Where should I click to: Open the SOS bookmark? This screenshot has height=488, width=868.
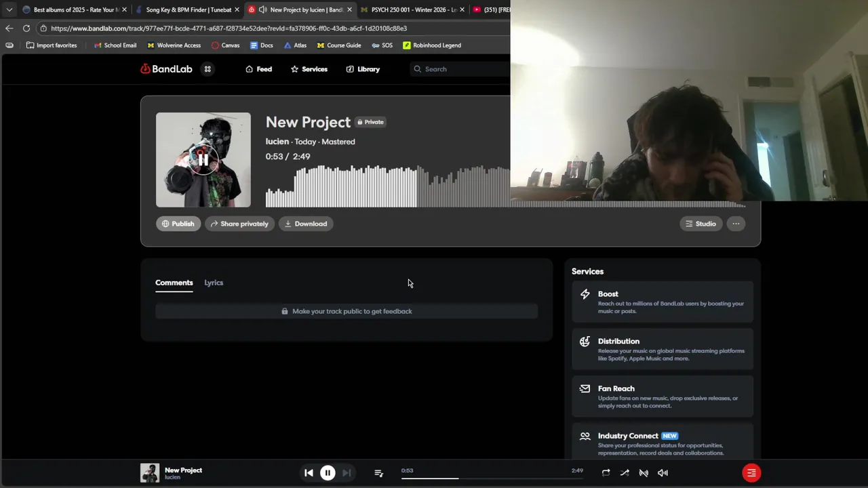click(382, 45)
